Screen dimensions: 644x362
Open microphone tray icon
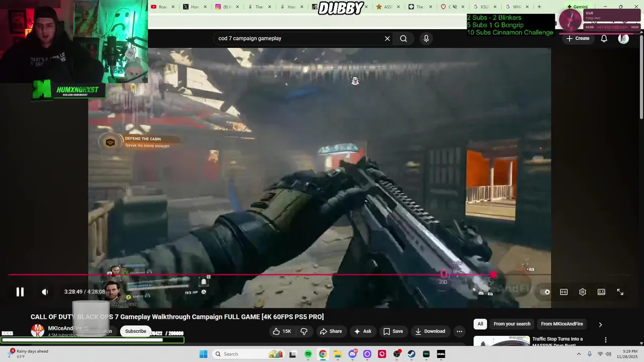click(590, 354)
